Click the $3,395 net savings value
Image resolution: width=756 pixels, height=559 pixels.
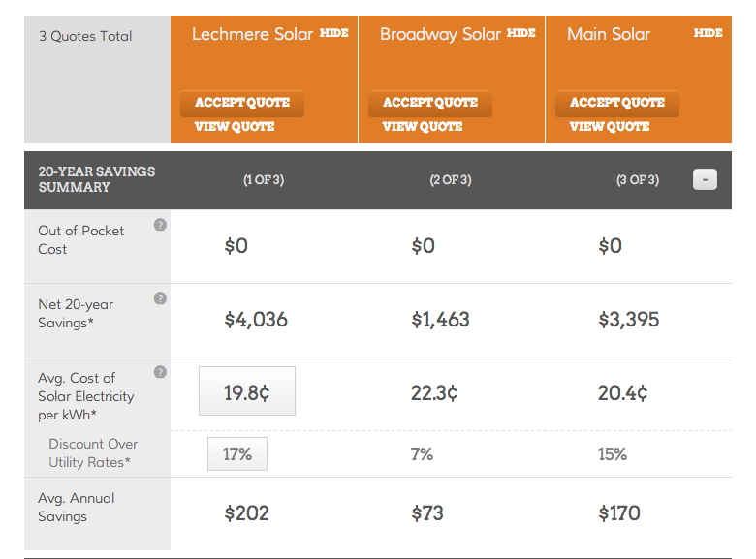click(629, 320)
